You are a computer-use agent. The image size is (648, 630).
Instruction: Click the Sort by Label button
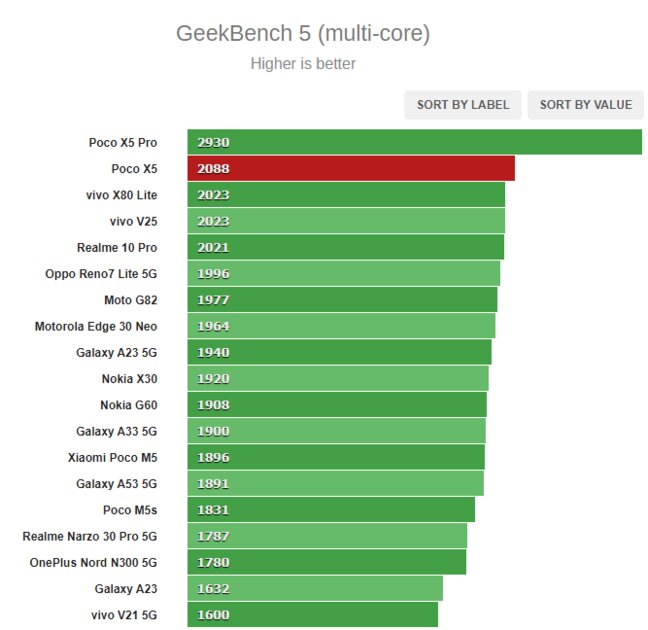click(463, 105)
